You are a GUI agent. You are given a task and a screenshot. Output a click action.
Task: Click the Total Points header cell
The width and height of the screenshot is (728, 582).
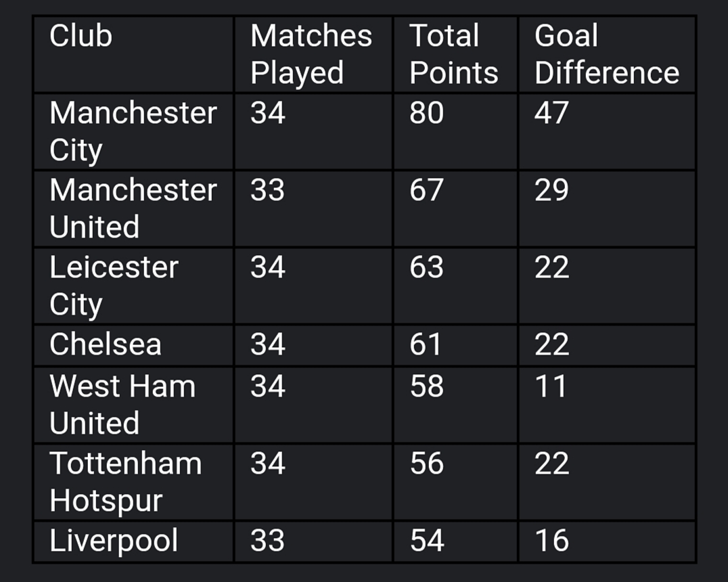tap(455, 54)
